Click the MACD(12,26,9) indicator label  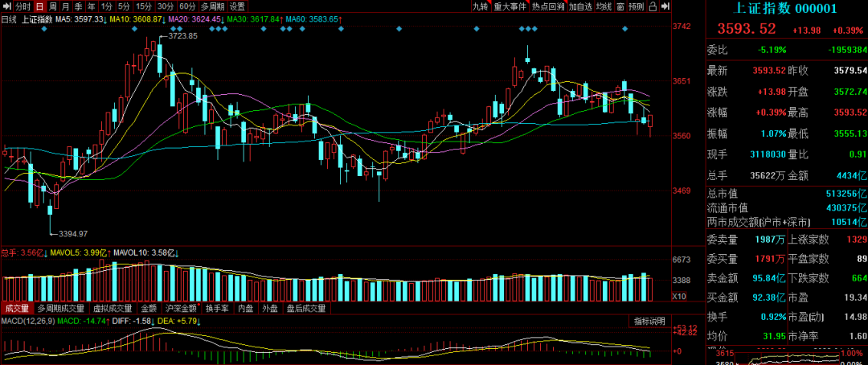[x=27, y=321]
